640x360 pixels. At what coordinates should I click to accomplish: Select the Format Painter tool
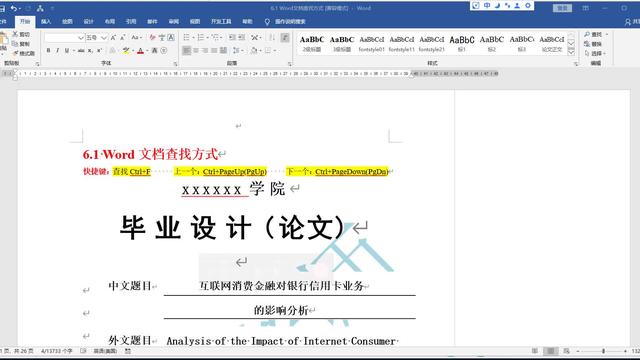click(x=24, y=53)
